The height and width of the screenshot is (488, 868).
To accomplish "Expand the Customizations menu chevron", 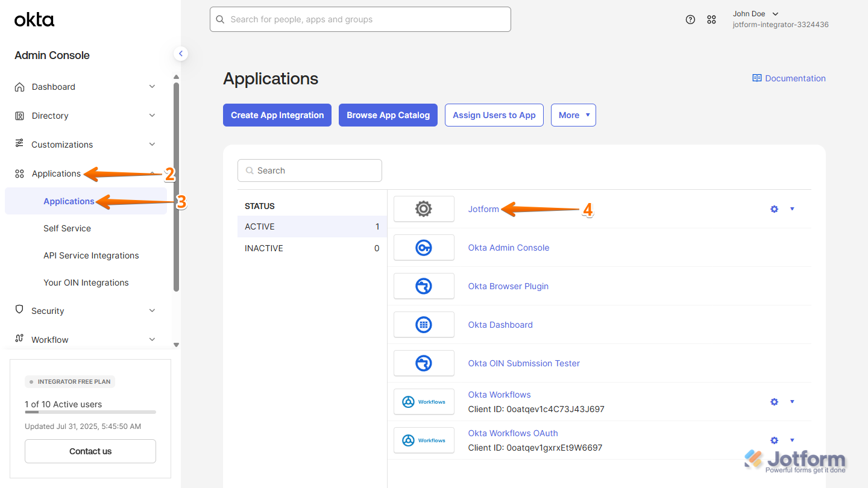I will (x=152, y=145).
